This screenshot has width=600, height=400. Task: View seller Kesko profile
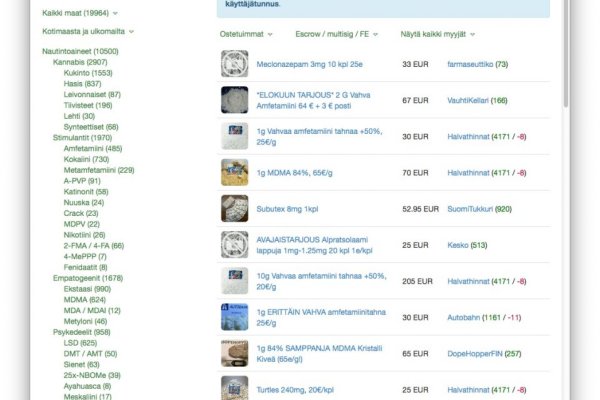pos(458,245)
